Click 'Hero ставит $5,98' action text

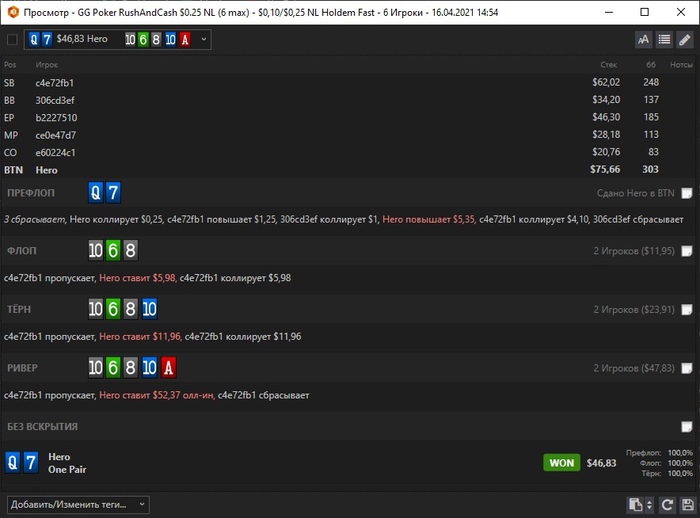pos(138,278)
